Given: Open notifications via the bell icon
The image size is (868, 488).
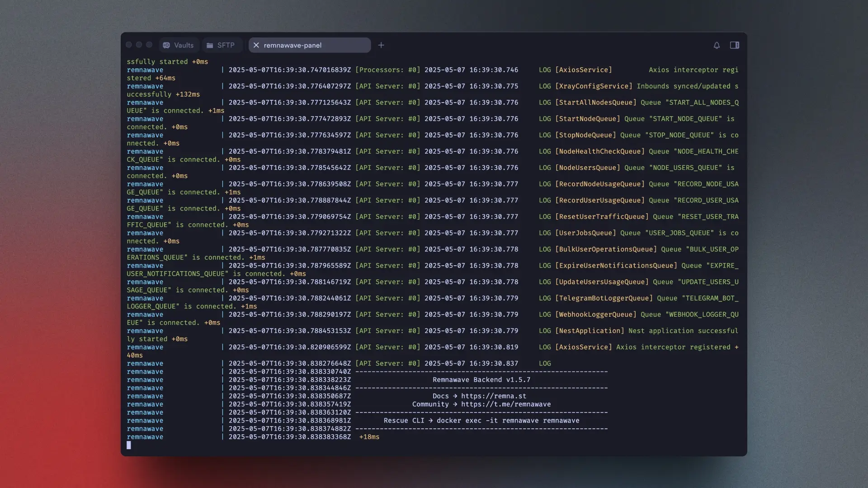Looking at the screenshot, I should tap(717, 45).
